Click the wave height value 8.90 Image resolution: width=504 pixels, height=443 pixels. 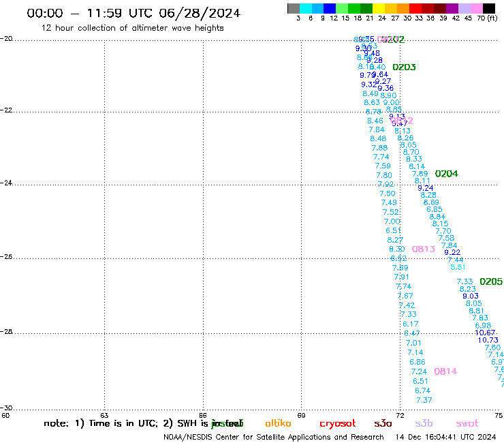[x=388, y=95]
